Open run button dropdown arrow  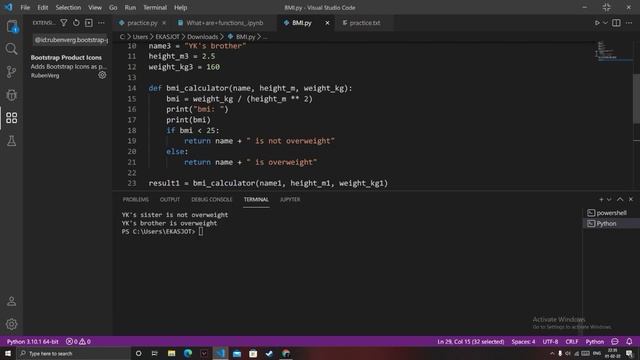point(605,23)
